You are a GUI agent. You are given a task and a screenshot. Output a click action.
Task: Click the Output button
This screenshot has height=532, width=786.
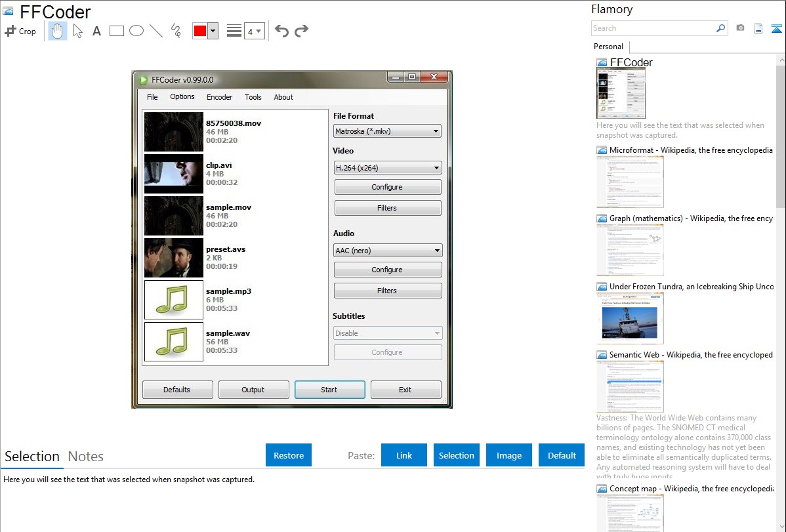[x=254, y=390]
